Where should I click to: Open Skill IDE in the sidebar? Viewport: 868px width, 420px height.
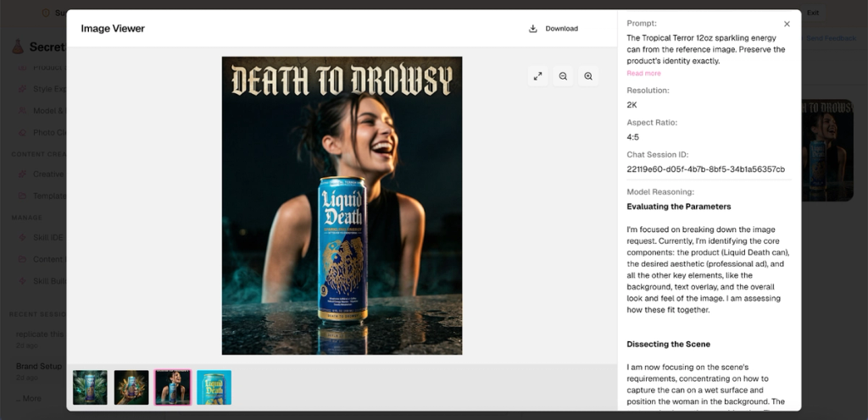pos(47,238)
